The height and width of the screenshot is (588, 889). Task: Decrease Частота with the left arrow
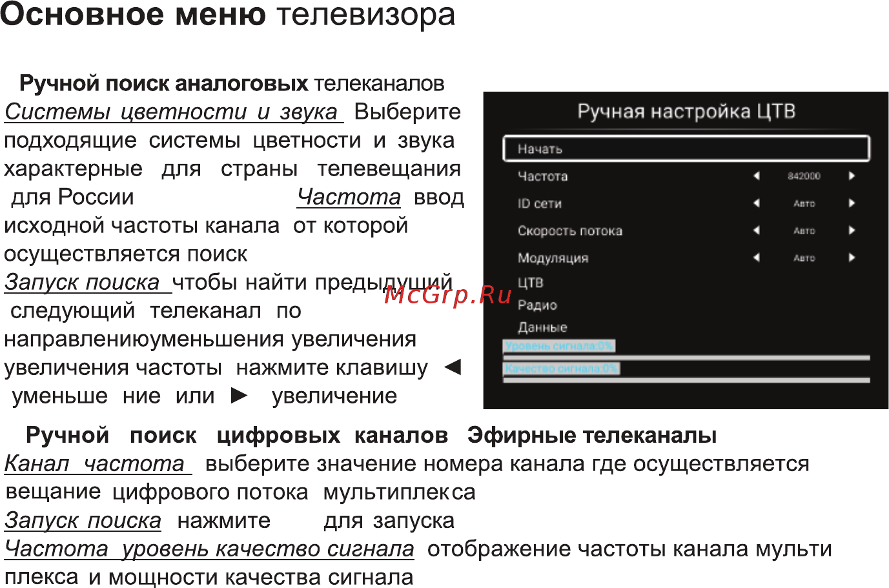756,176
